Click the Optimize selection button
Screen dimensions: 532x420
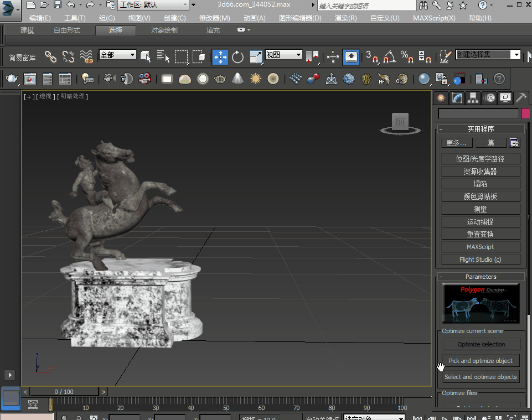tap(481, 344)
